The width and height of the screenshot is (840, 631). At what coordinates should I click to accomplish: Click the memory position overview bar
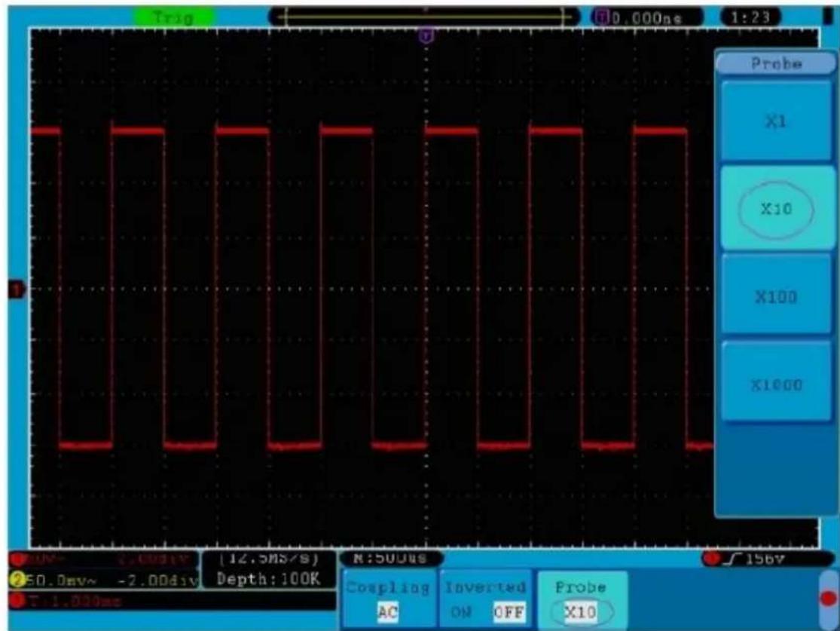pyautogui.click(x=424, y=17)
